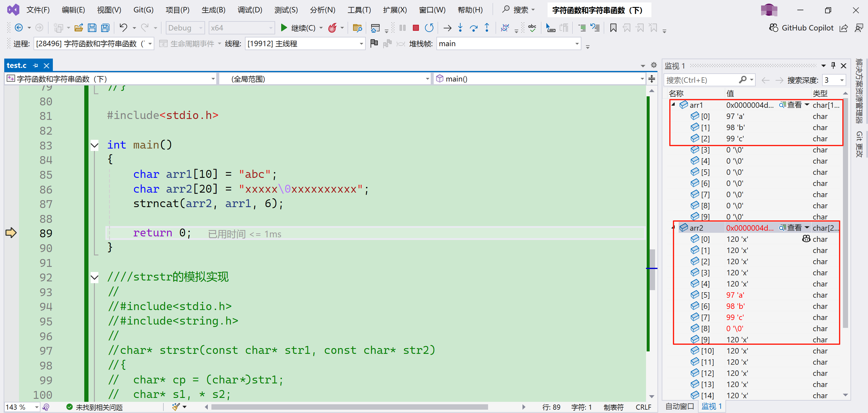Image resolution: width=868 pixels, height=413 pixels.
Task: Collapse the arr1 node in watch list
Action: [673, 104]
